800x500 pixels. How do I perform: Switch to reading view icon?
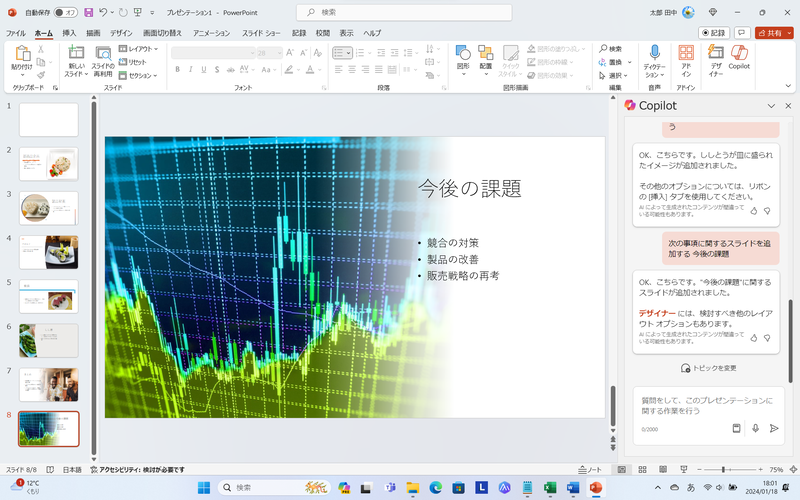tap(663, 469)
